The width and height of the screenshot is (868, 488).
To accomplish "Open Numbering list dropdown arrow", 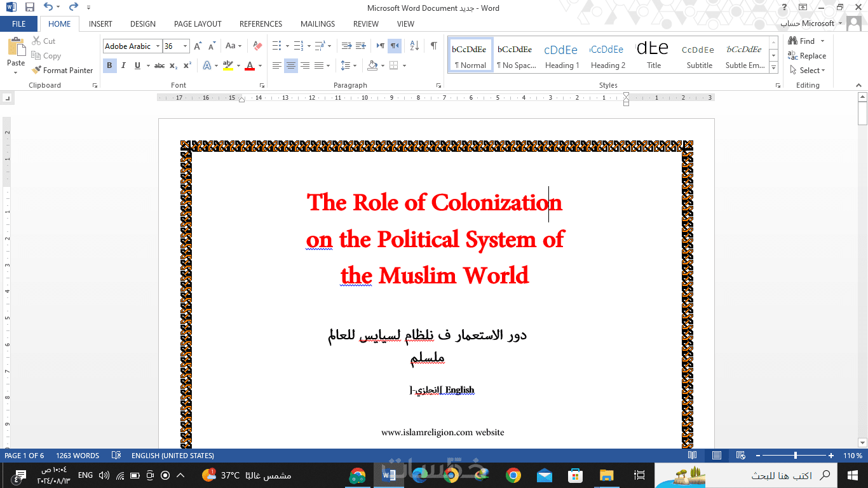I will pos(309,46).
